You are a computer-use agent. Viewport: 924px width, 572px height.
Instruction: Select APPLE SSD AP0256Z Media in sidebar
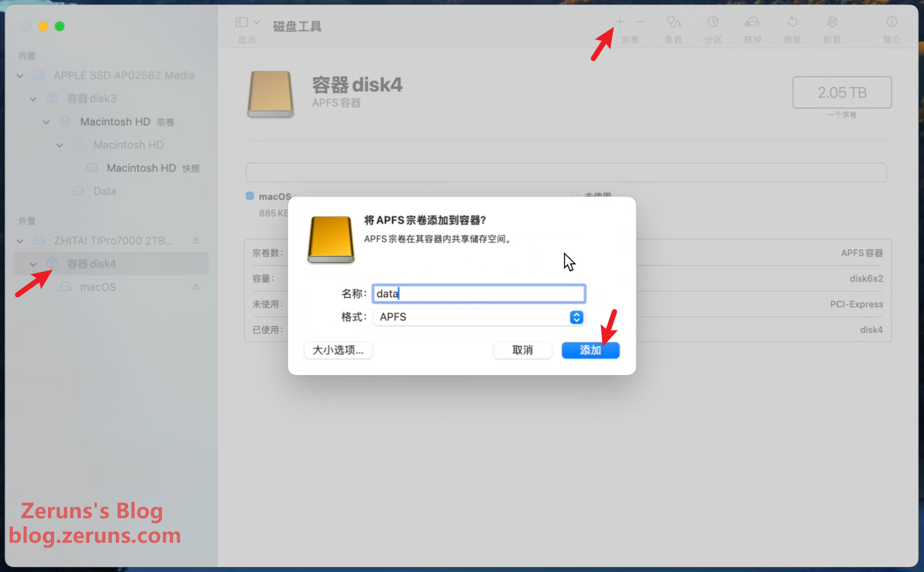click(x=124, y=75)
